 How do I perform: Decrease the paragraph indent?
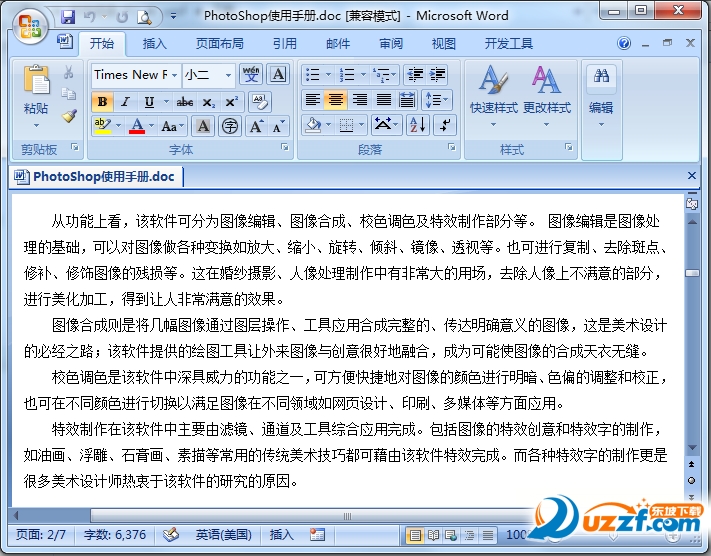tap(414, 74)
